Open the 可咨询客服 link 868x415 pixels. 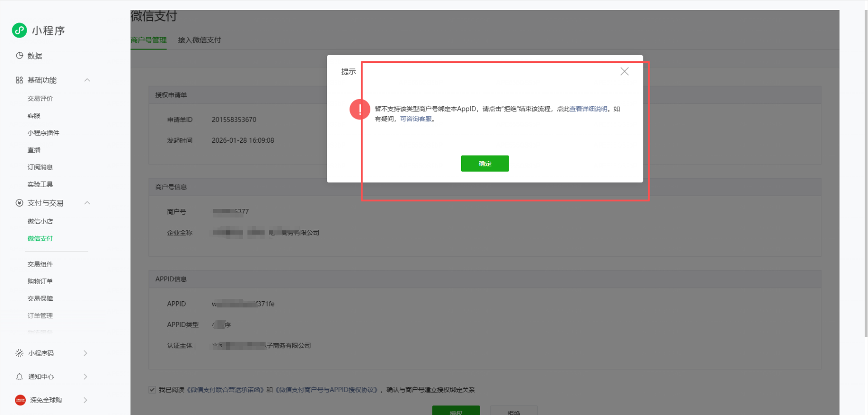(x=416, y=119)
